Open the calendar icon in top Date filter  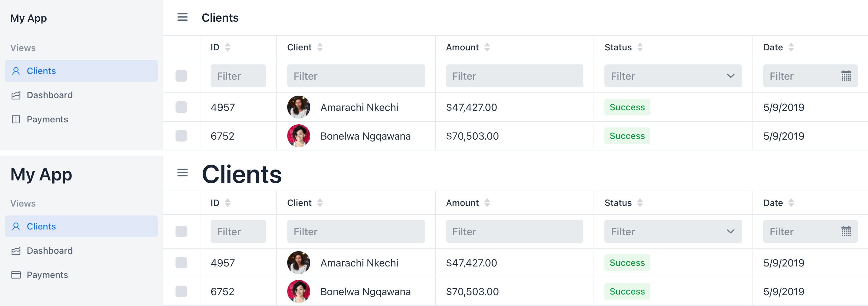point(846,76)
